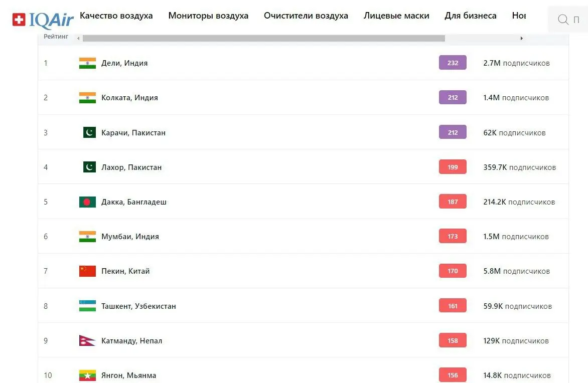Click the Bangladesh flag beside Dhaka
This screenshot has width=588, height=383.
[x=87, y=202]
